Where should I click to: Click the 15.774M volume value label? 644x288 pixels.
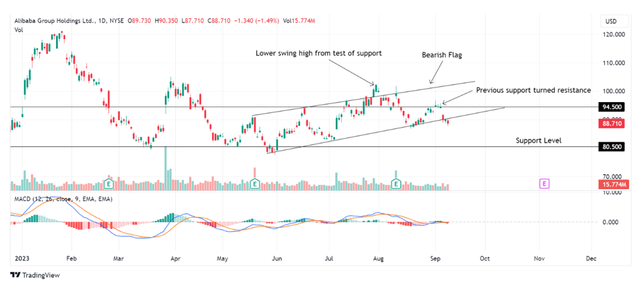(613, 185)
